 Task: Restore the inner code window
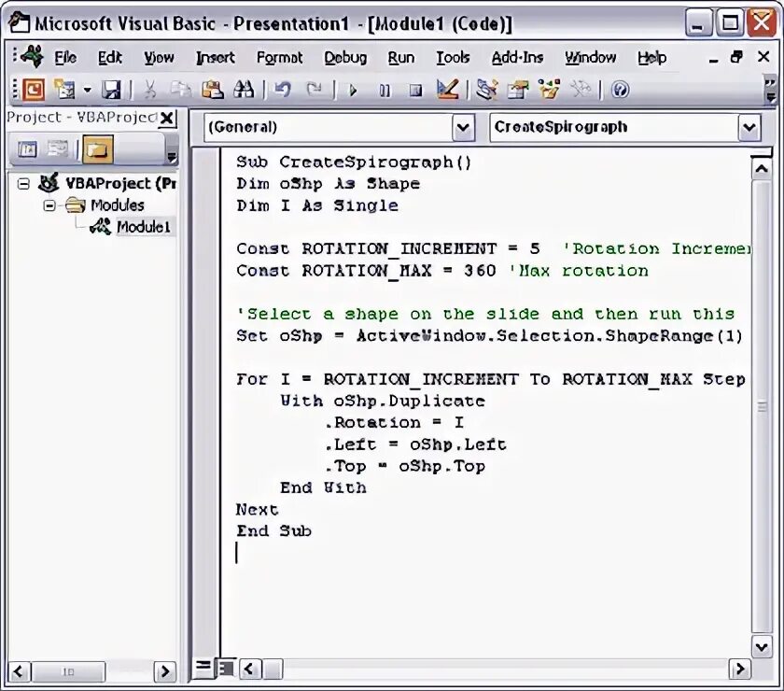pyautogui.click(x=736, y=57)
